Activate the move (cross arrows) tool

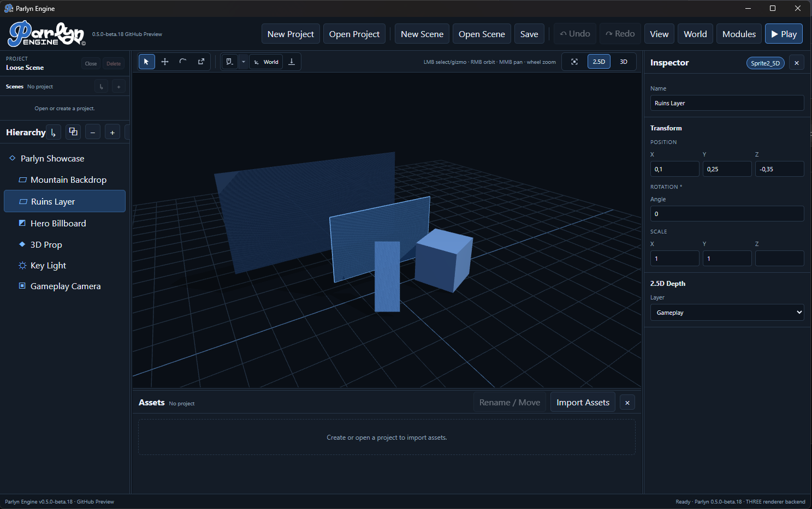165,62
